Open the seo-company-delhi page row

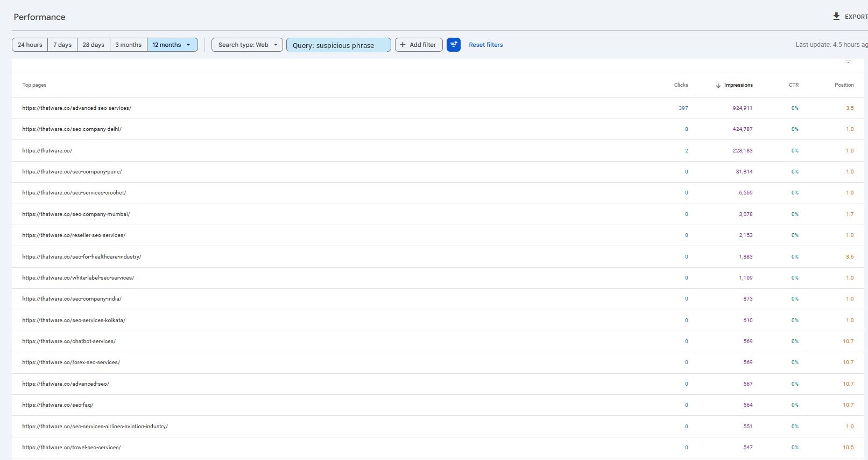coord(438,129)
